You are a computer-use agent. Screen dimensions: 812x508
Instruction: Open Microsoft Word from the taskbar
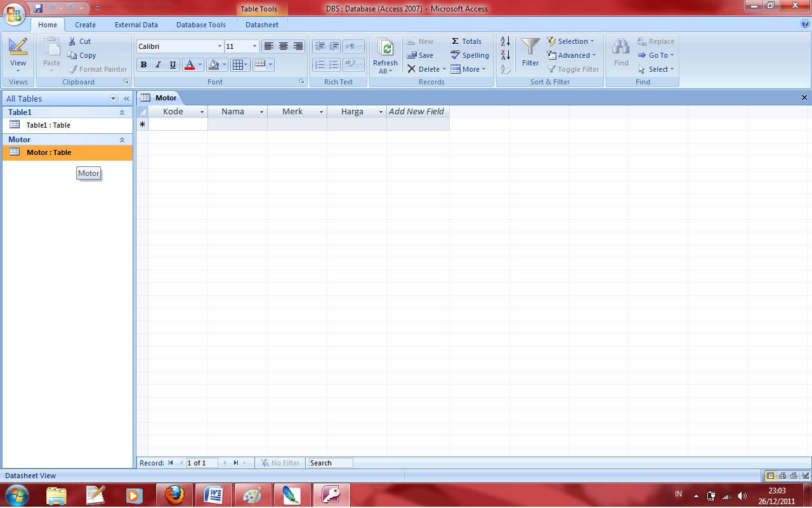213,495
